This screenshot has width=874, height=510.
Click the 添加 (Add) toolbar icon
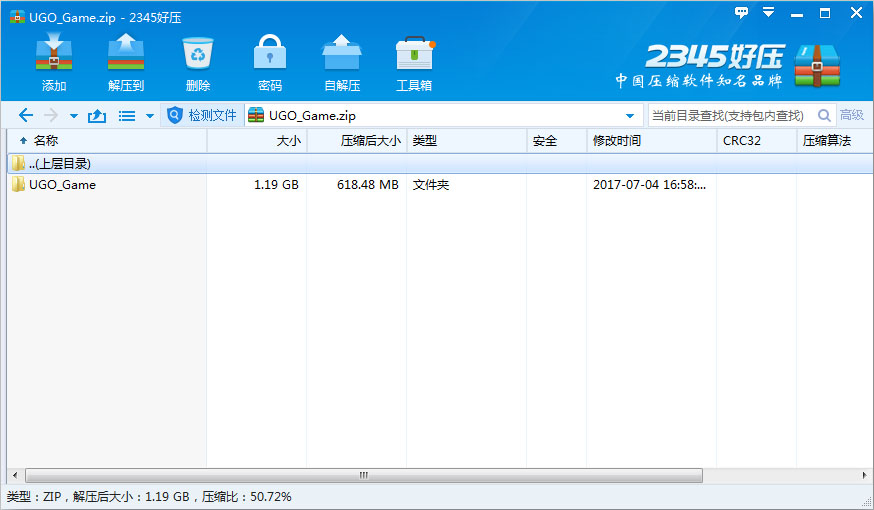click(x=54, y=62)
